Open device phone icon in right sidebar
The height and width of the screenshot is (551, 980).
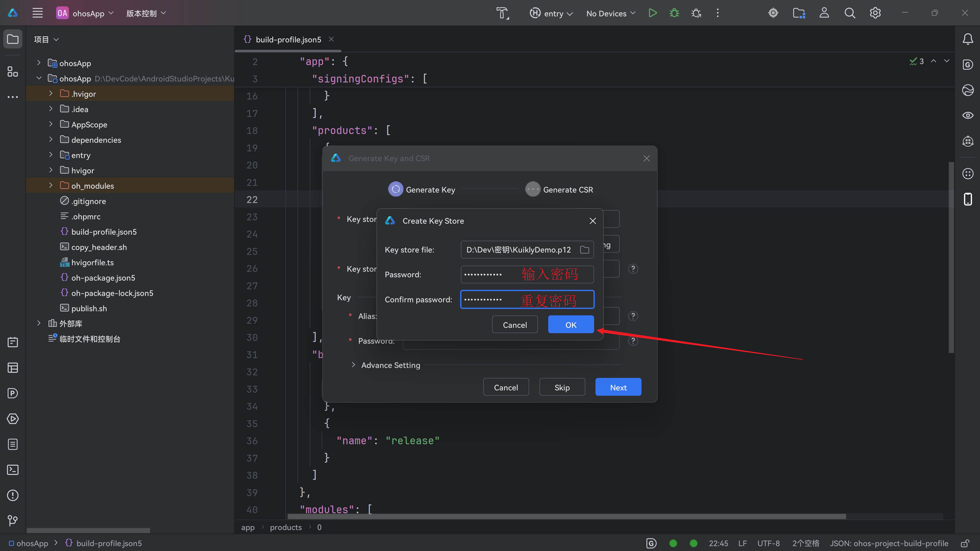pyautogui.click(x=967, y=199)
